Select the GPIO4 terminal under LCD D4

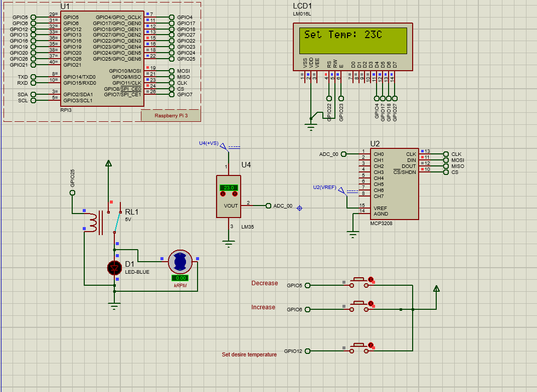[x=377, y=98]
